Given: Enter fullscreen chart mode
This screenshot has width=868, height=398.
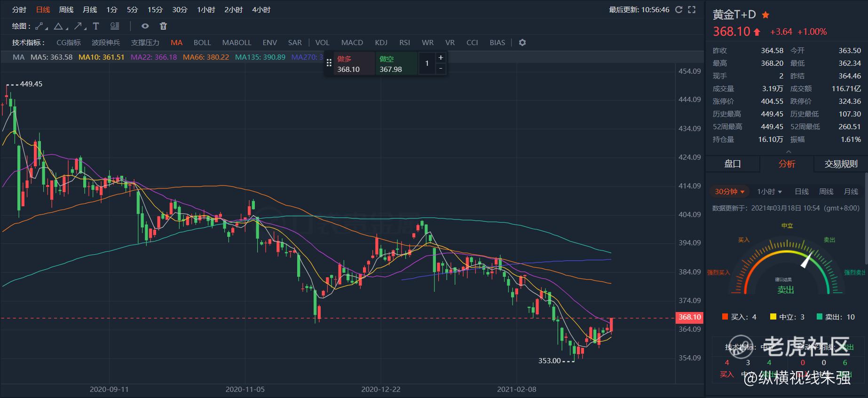Looking at the screenshot, I should (x=692, y=9).
